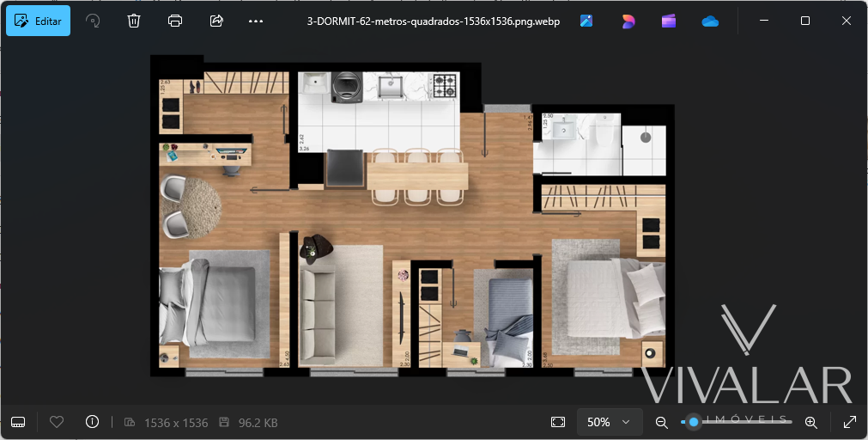
Task: Delete the image using the trash icon
Action: [134, 21]
